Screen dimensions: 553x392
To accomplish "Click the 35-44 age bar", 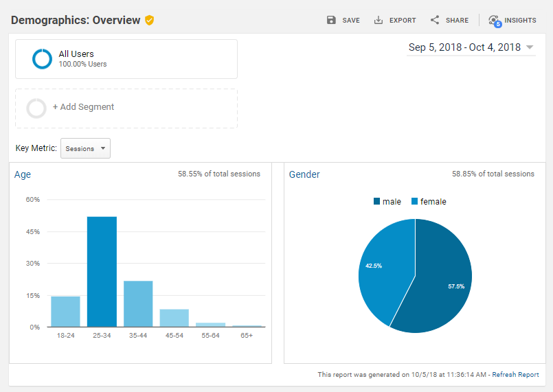I will pos(138,303).
